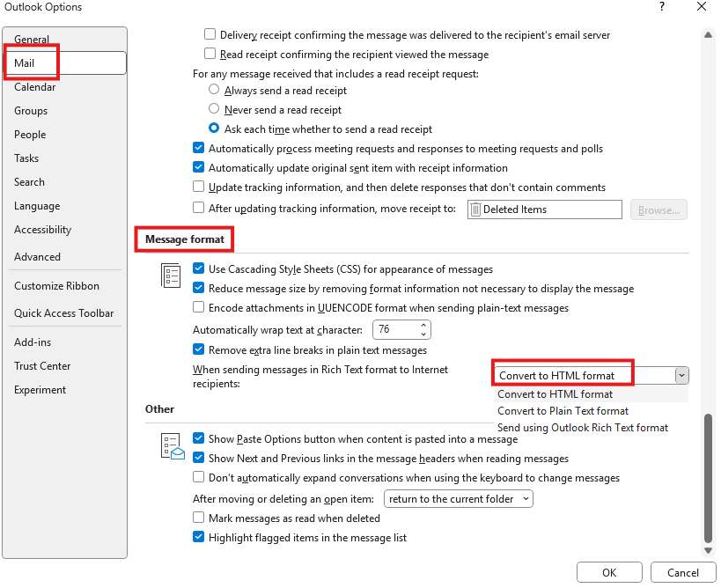Click the help question mark icon
Viewport: 721px width, 588px height.
tap(662, 6)
